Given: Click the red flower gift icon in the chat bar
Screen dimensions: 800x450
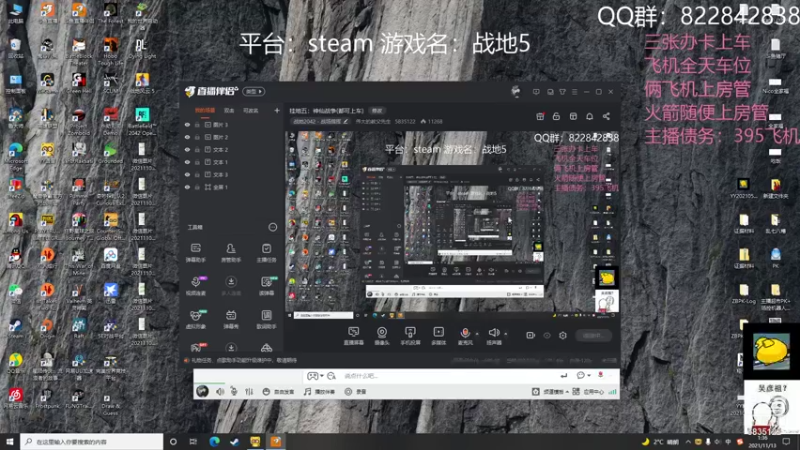Looking at the screenshot, I should point(601,375).
